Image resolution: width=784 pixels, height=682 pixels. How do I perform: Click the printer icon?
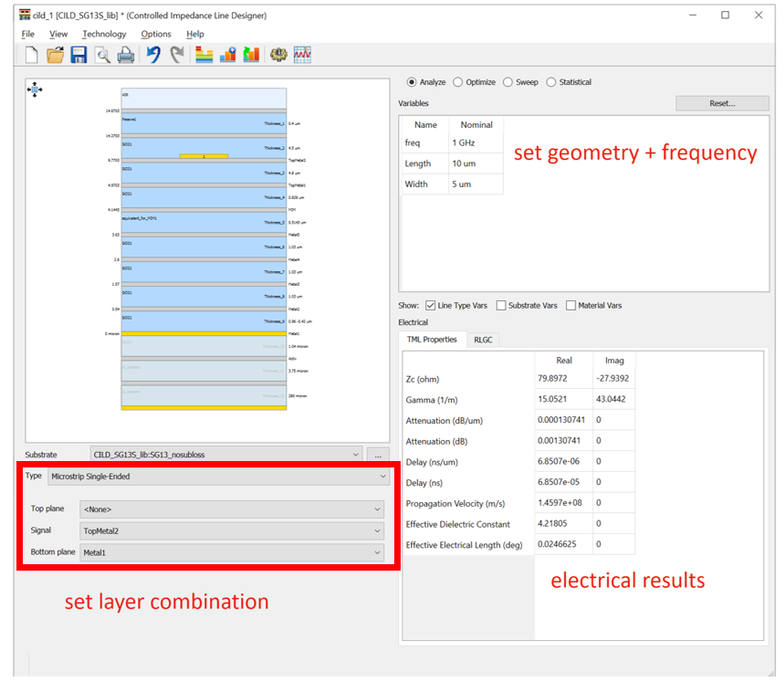[126, 55]
